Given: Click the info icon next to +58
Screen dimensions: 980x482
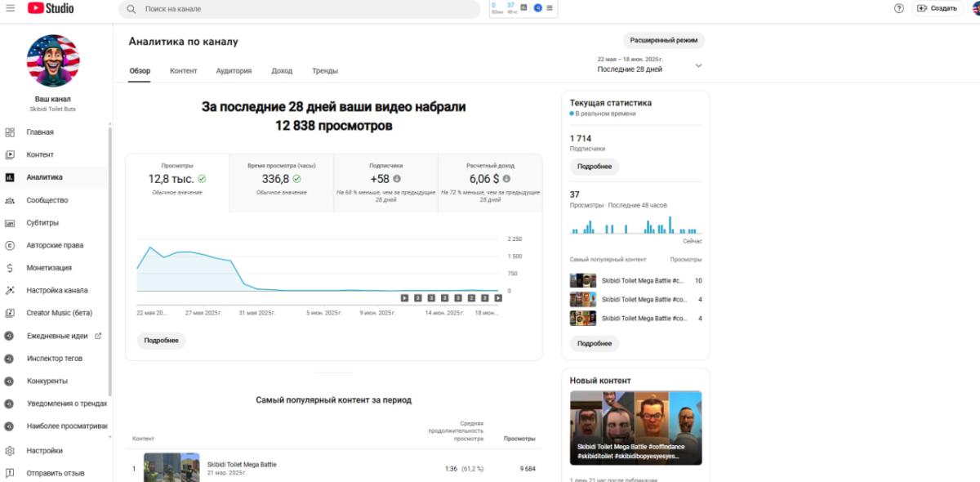Looking at the screenshot, I should [397, 178].
